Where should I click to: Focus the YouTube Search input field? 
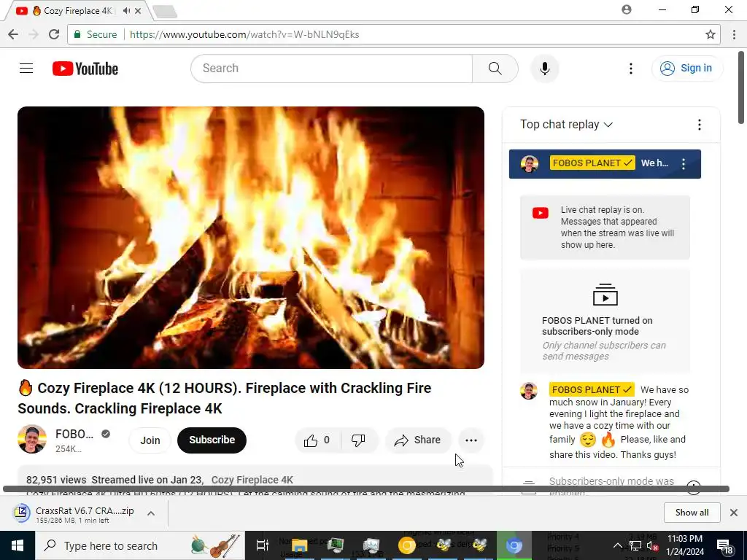332,69
